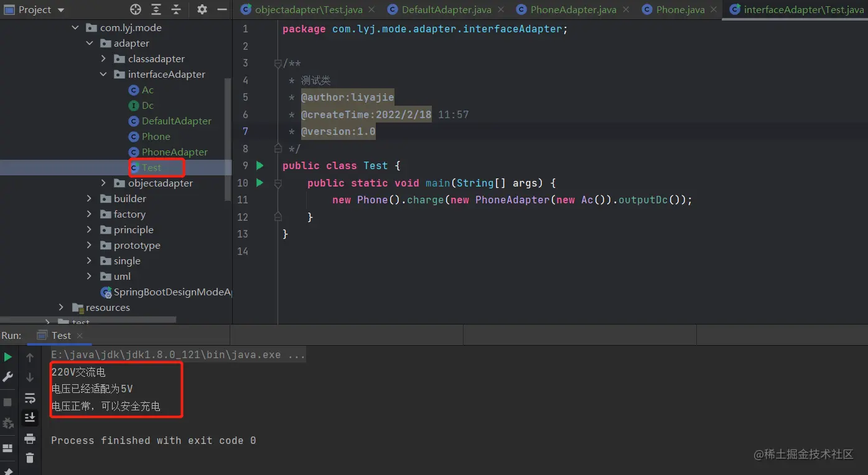Expand the prototype package
868x475 pixels.
[x=89, y=245]
